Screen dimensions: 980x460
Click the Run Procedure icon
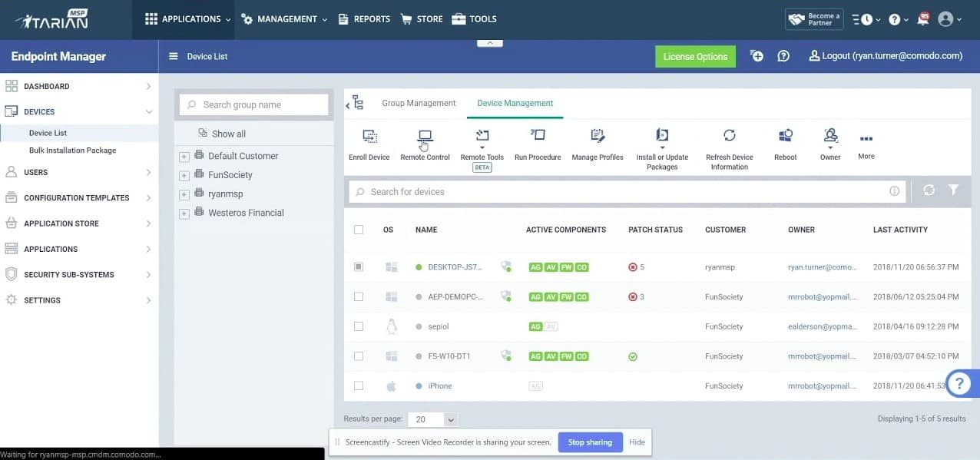coord(538,136)
